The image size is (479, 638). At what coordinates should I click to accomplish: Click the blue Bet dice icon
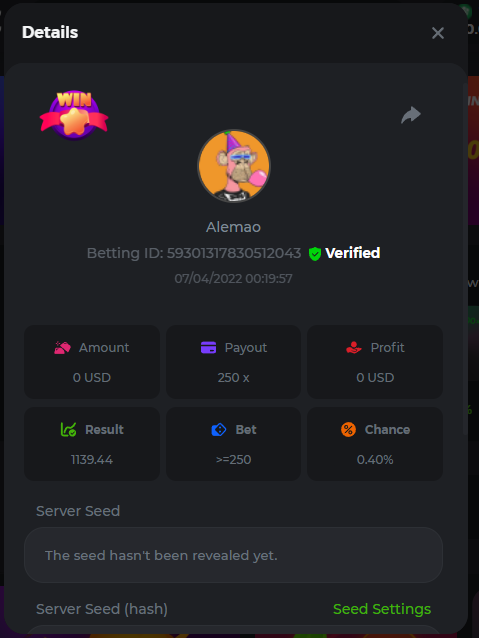point(219,430)
